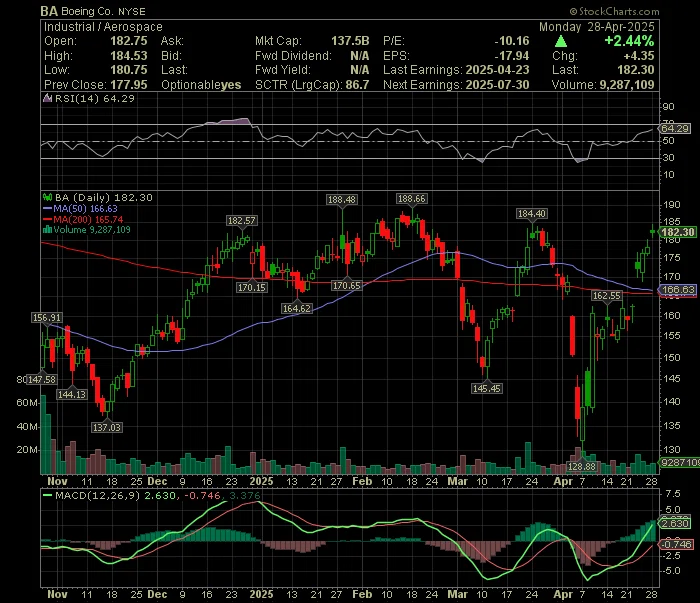The height and width of the screenshot is (603, 700).
Task: Click the MACD -0.746 axis tag
Action: (676, 545)
